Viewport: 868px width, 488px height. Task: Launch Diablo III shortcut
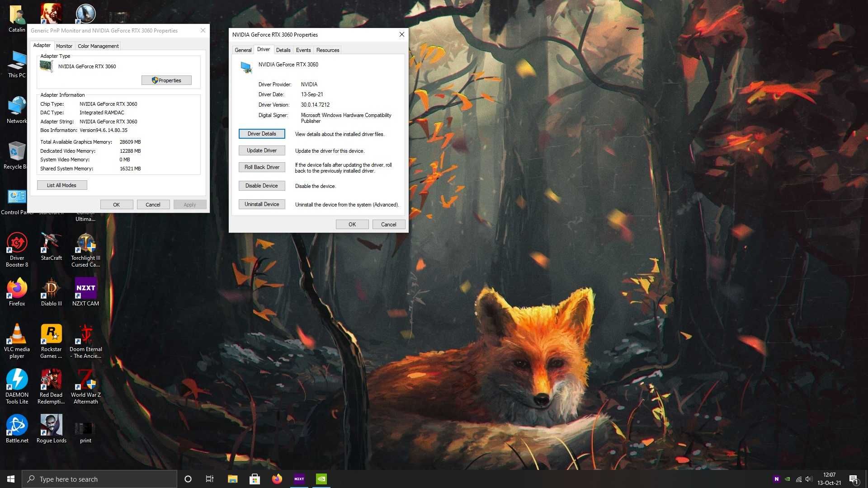[51, 292]
